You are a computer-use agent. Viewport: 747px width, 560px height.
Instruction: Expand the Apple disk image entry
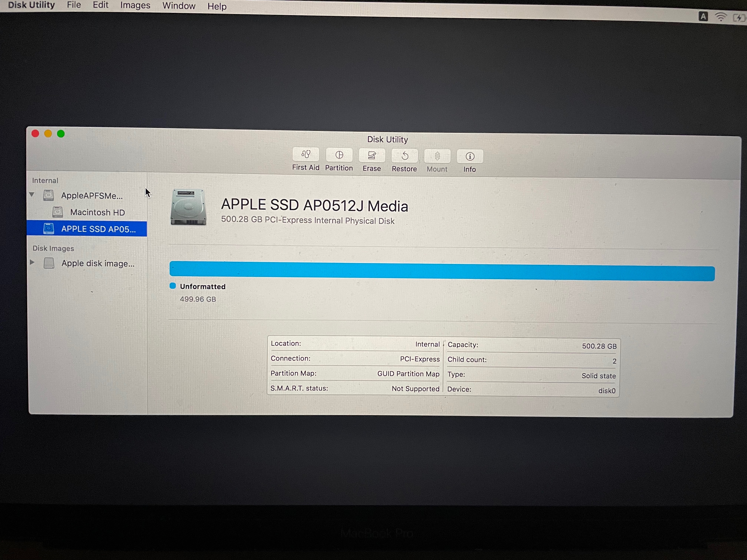[x=32, y=262]
